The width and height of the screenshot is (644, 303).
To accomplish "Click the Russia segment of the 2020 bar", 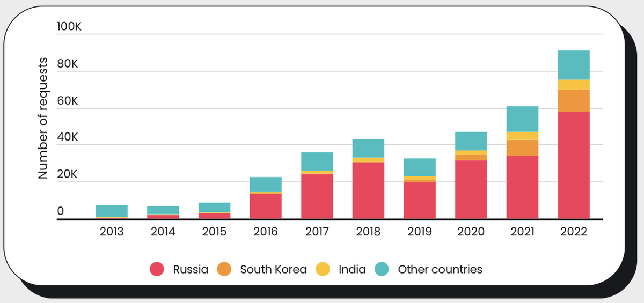I will [x=471, y=190].
